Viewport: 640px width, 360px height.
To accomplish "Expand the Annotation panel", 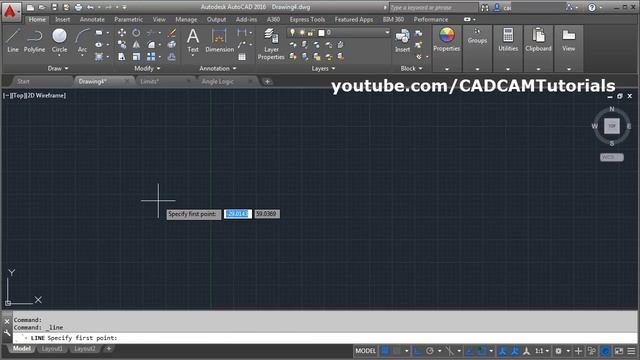I will click(x=218, y=69).
